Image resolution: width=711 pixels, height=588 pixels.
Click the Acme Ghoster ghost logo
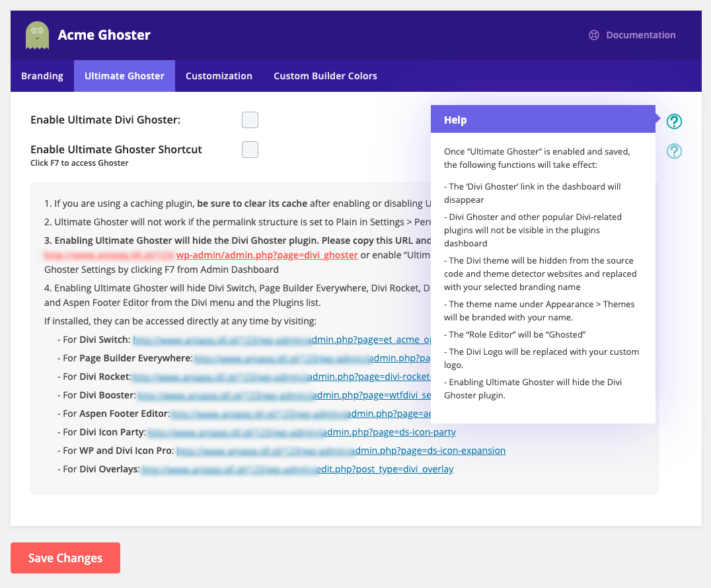37,35
